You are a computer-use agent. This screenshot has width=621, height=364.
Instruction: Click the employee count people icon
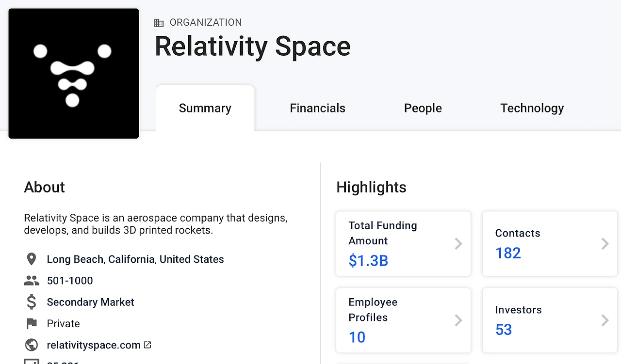tap(31, 281)
